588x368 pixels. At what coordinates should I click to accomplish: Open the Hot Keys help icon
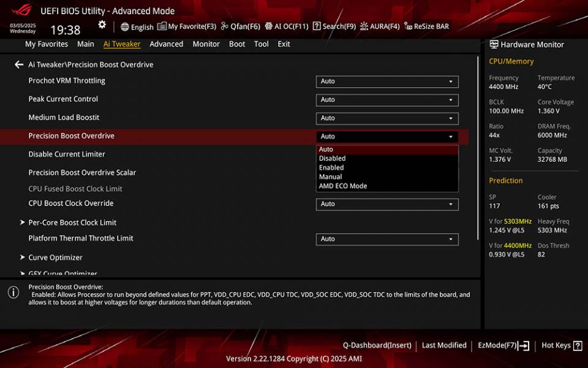pos(576,345)
